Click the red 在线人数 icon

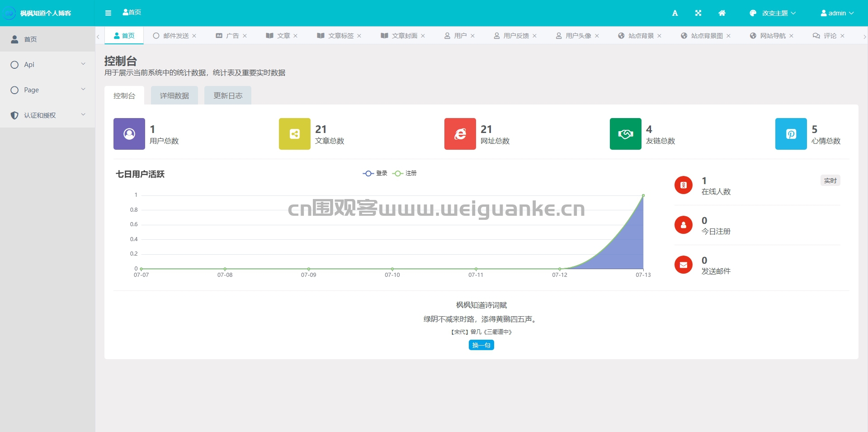pyautogui.click(x=684, y=185)
